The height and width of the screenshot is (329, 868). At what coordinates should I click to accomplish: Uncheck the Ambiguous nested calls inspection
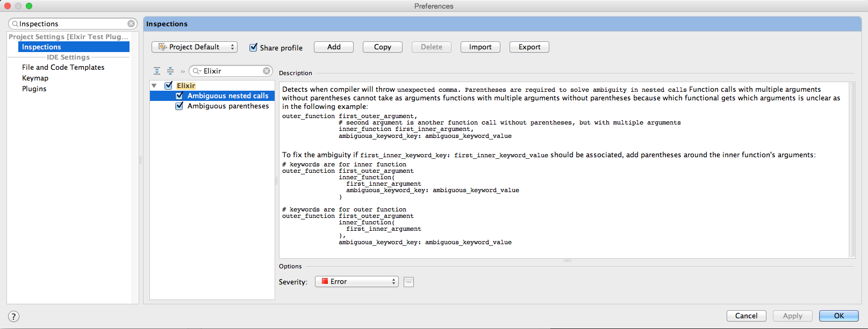[x=180, y=96]
